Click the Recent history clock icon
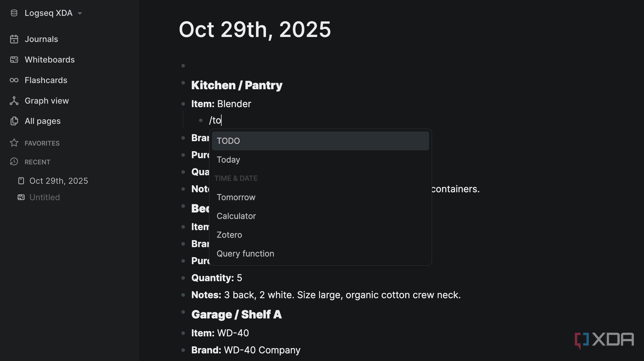This screenshot has width=644, height=361. (14, 162)
